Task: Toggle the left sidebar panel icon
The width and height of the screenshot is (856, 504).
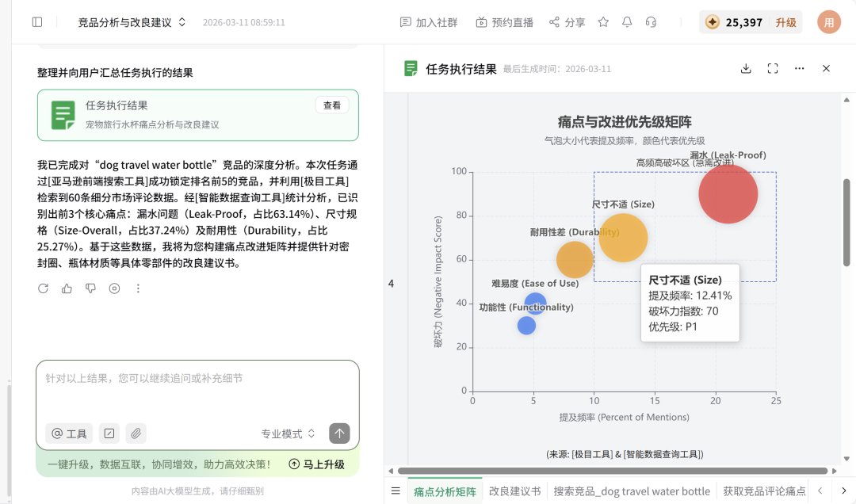Action: click(37, 22)
